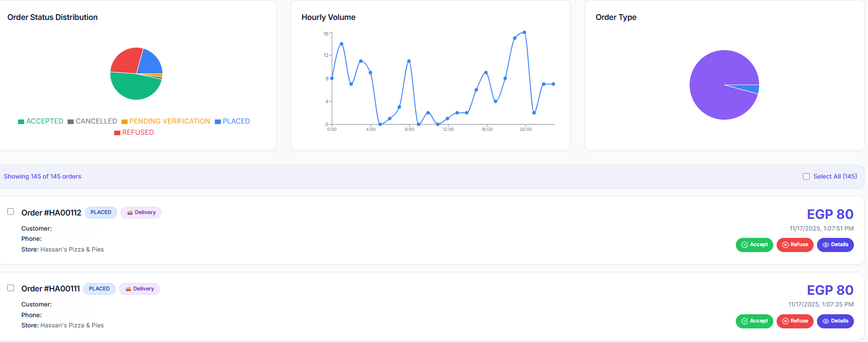Check the box for Order #HA00111
The width and height of the screenshot is (868, 342).
point(11,288)
